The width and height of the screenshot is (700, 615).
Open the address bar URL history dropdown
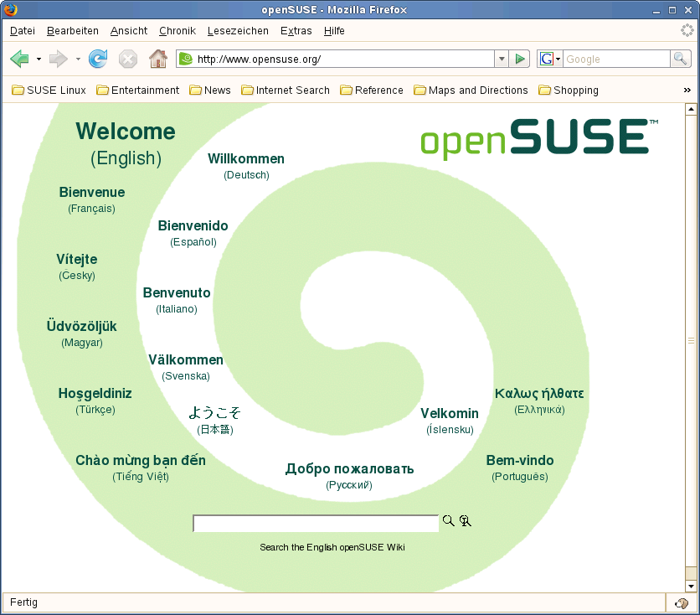[502, 59]
